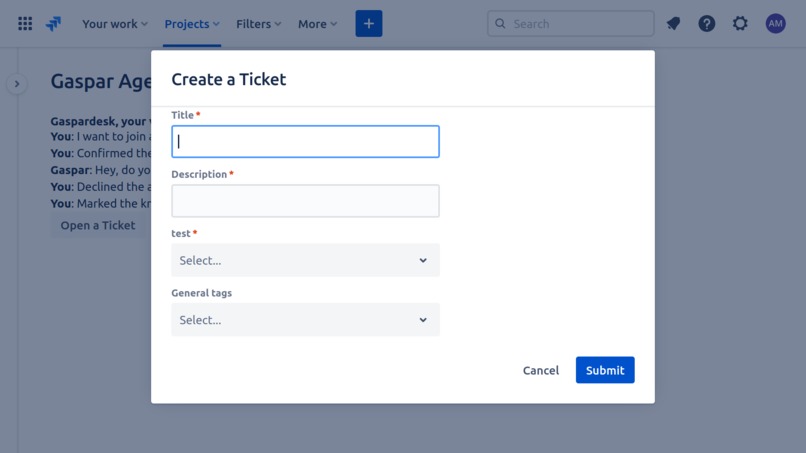Click the Jira logo icon
The image size is (806, 453).
pos(53,24)
